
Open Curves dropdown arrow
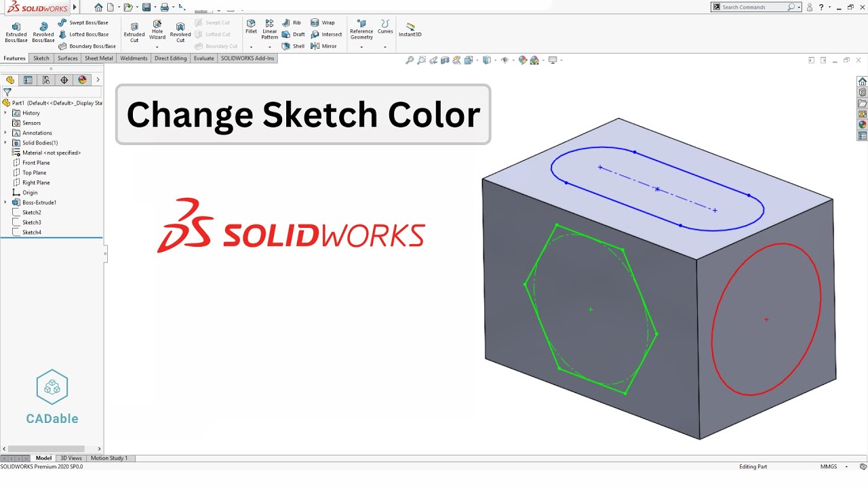(x=385, y=47)
